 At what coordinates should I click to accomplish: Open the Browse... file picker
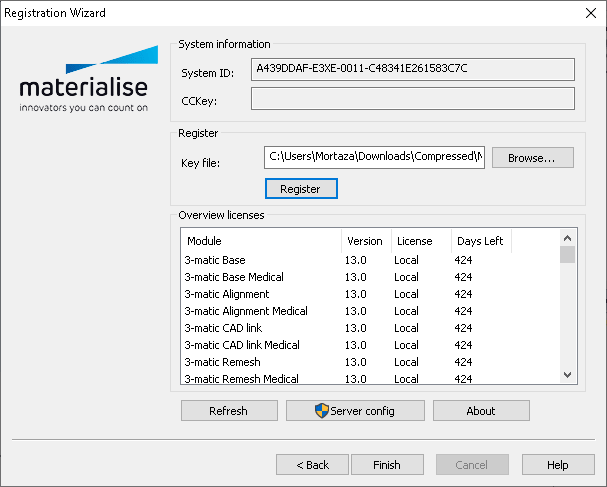[x=533, y=158]
